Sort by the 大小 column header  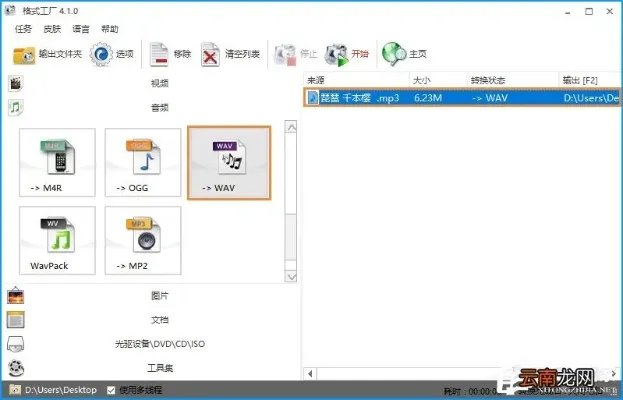click(x=438, y=80)
